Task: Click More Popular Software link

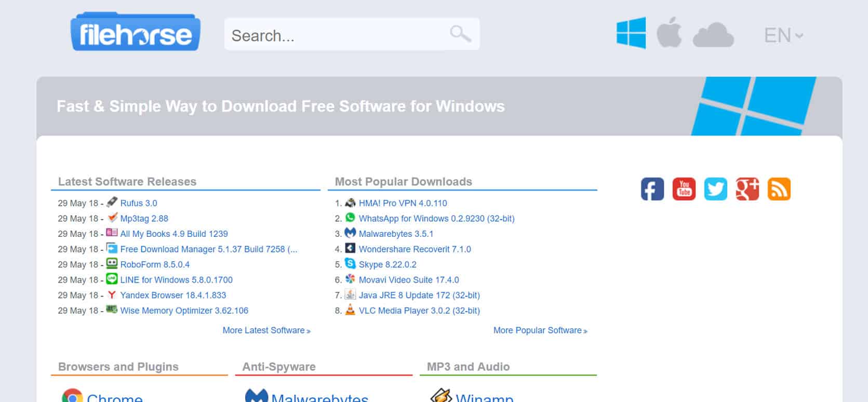Action: (540, 330)
